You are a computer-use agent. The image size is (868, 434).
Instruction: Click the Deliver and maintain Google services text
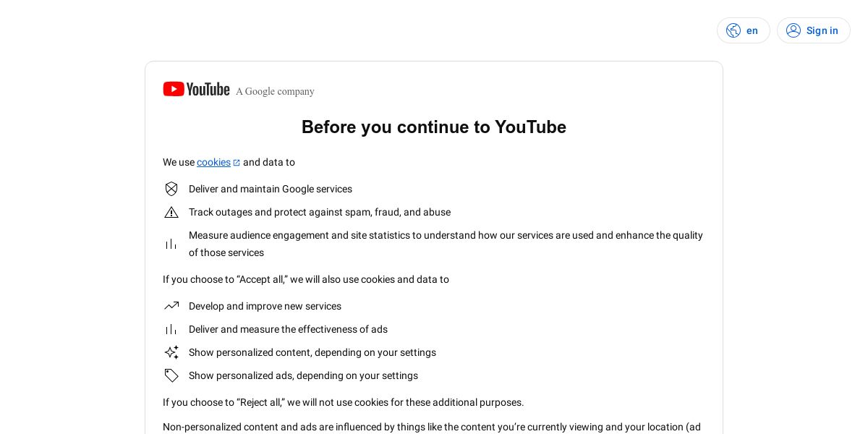(x=271, y=189)
